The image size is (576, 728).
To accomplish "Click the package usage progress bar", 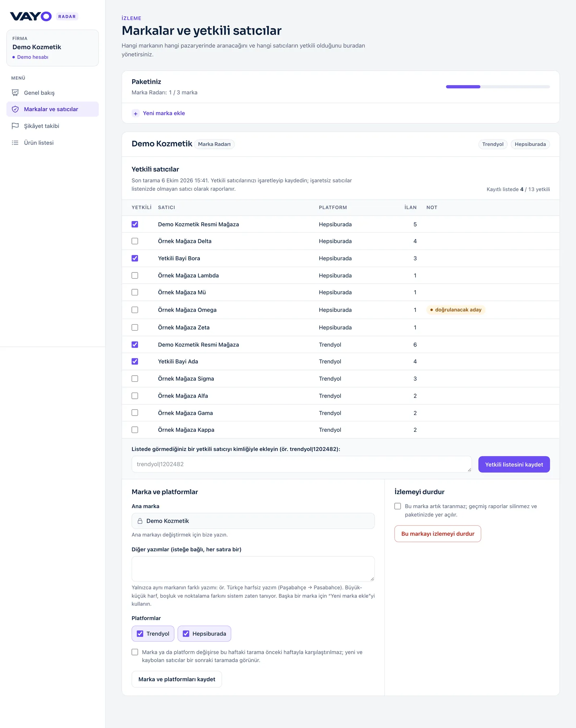I will pyautogui.click(x=498, y=87).
